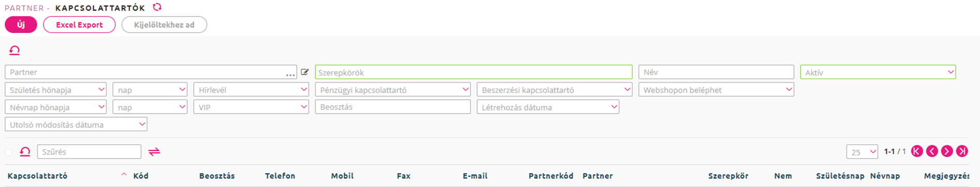Go to the previous page of results
980x187 pixels.
[932, 151]
